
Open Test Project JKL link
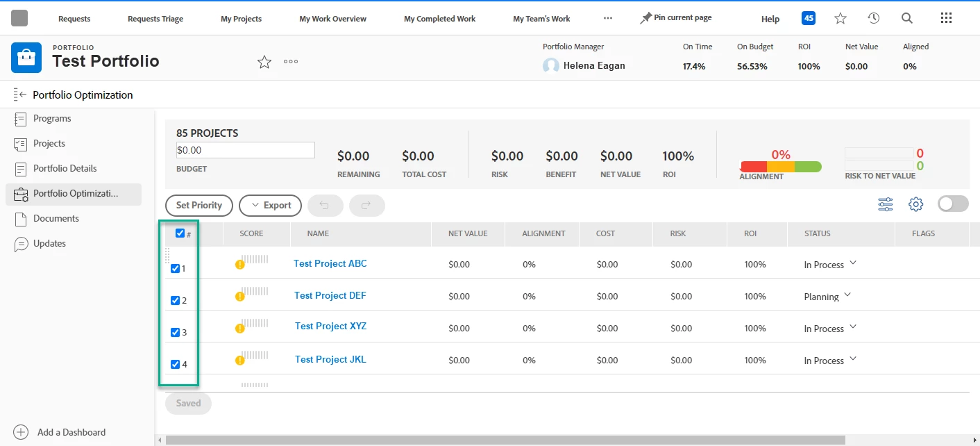tap(330, 359)
